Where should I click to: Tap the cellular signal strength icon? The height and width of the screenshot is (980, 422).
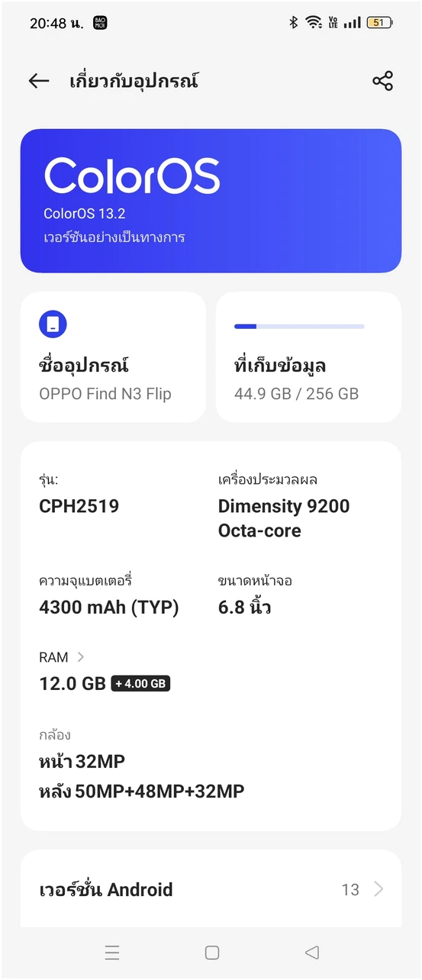coord(352,23)
